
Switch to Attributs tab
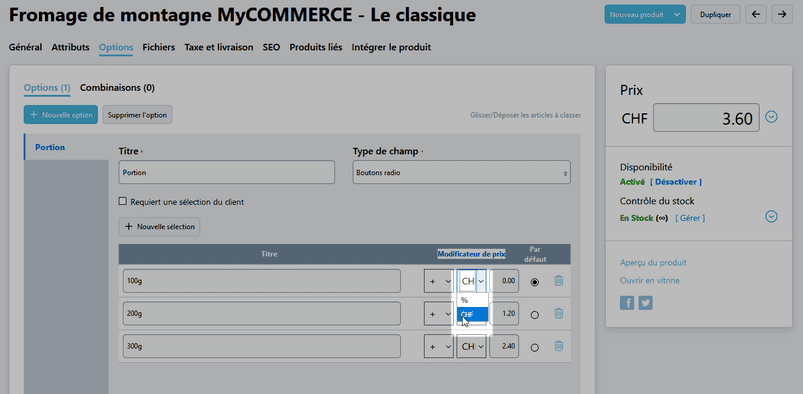click(x=70, y=47)
